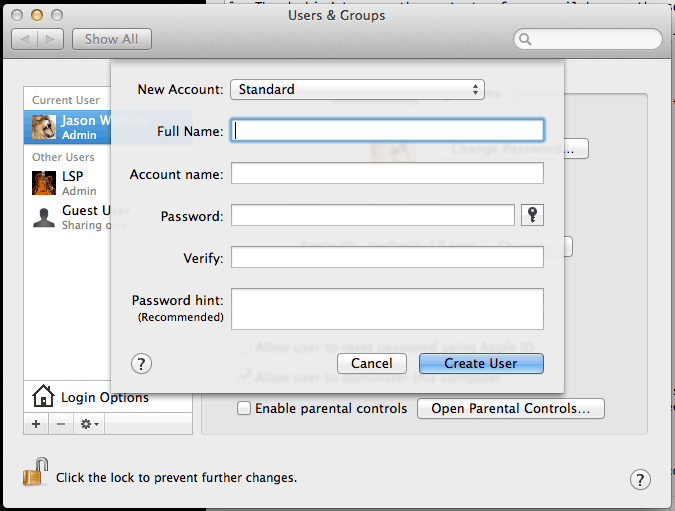Image resolution: width=675 pixels, height=511 pixels.
Task: Click the yellow minimize window button
Action: [37, 15]
